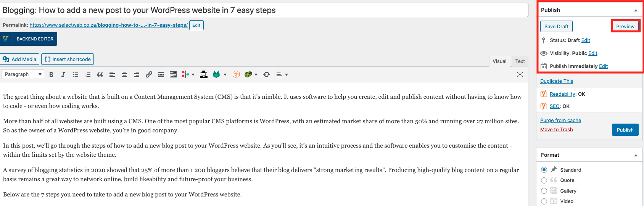Click the Insert shortcode button
This screenshot has height=206, width=644.
click(x=68, y=59)
